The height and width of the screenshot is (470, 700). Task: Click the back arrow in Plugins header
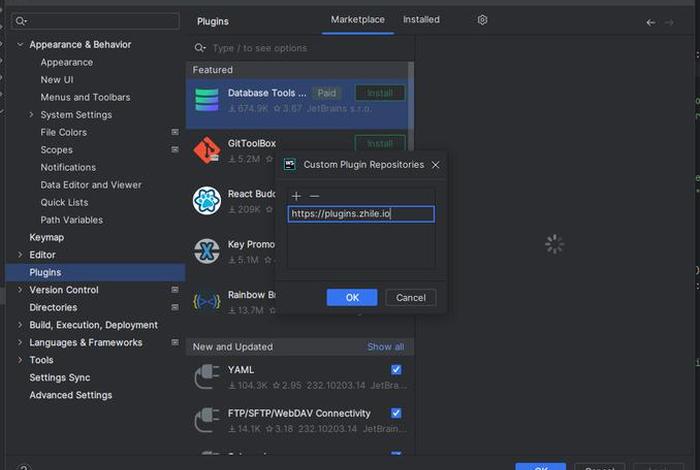pyautogui.click(x=651, y=22)
